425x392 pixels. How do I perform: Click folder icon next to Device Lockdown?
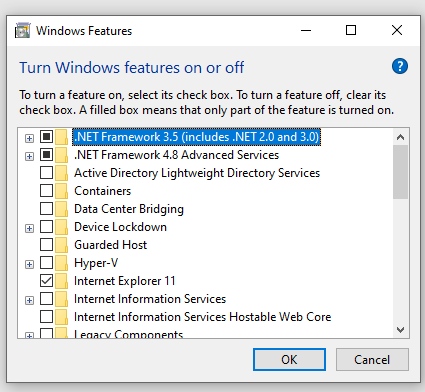(x=61, y=227)
